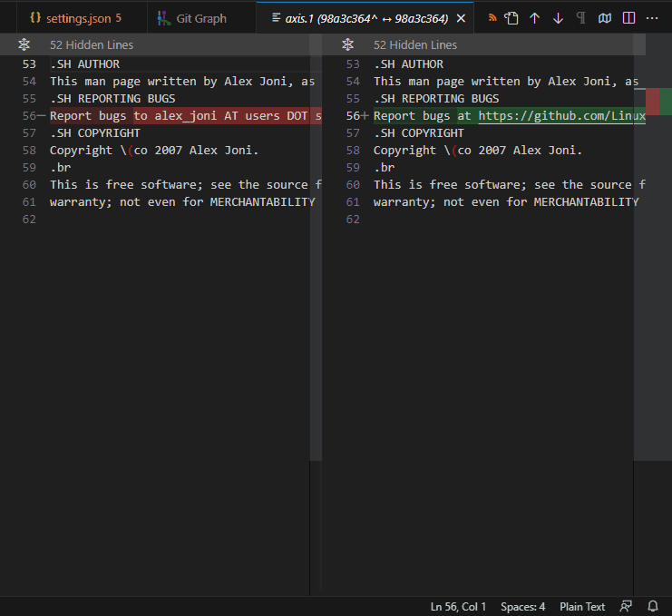Click line number 62 in left gutter
The image size is (672, 616).
pos(29,220)
